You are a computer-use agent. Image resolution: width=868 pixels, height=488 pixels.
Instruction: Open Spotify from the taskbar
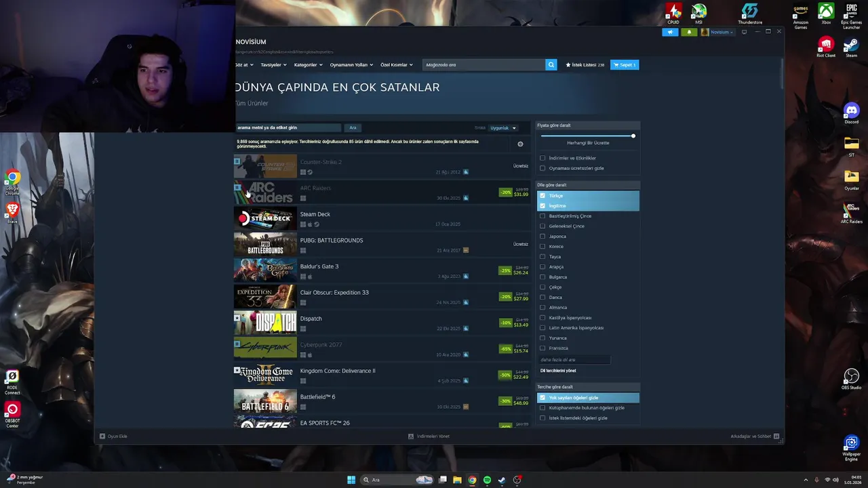click(x=487, y=480)
